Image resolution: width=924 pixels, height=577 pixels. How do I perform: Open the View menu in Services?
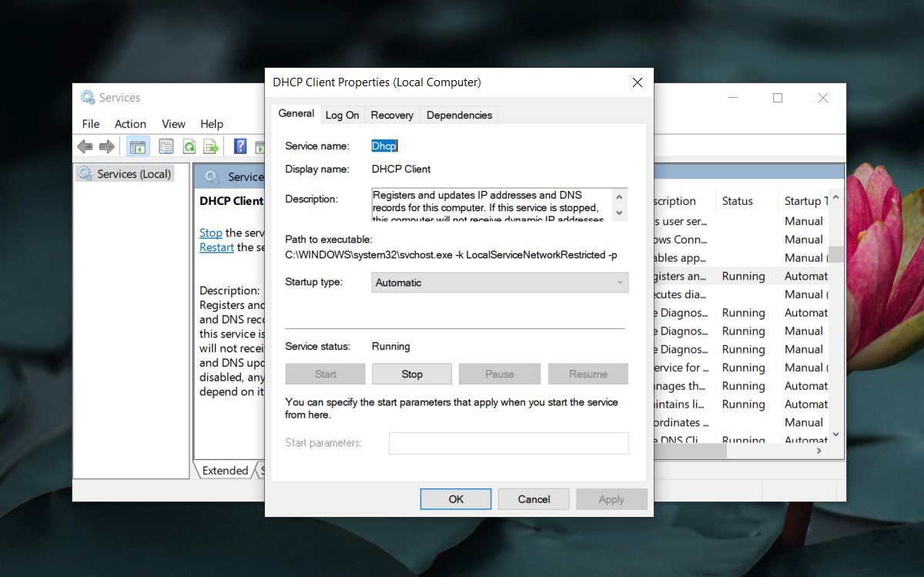coord(173,124)
